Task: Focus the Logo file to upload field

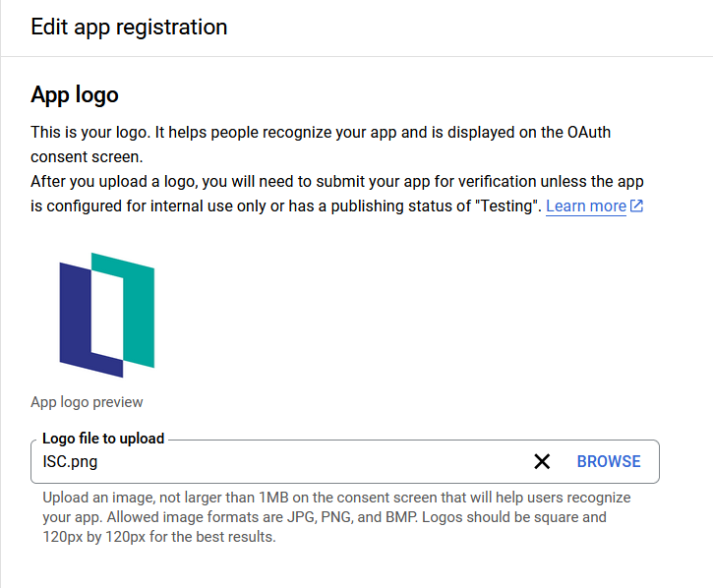Action: pos(344,461)
